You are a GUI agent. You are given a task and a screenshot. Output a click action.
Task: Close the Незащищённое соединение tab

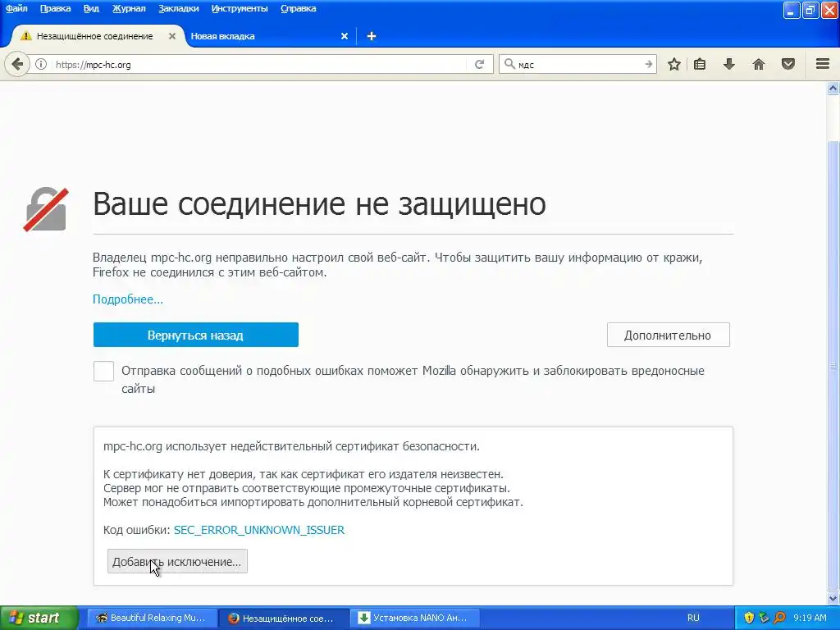pos(172,36)
